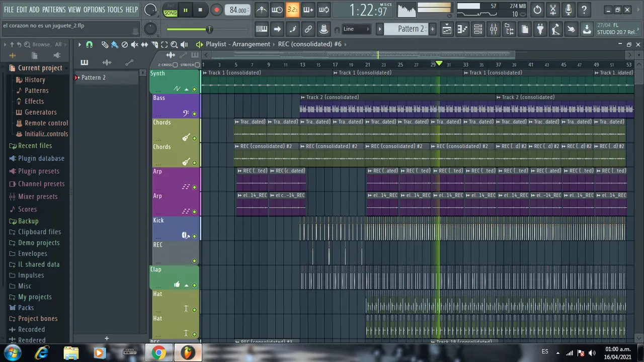
Task: Select the Zoom tool in playlist
Action: 174,44
